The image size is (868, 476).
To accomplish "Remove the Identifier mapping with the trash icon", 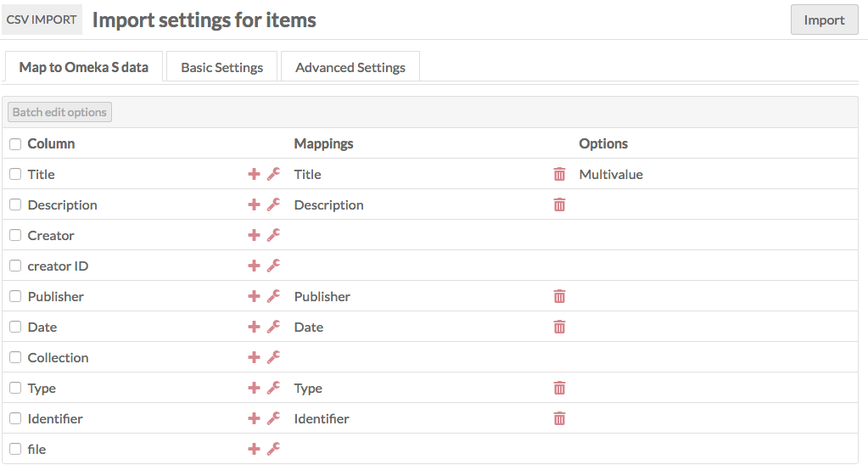I will [x=560, y=418].
